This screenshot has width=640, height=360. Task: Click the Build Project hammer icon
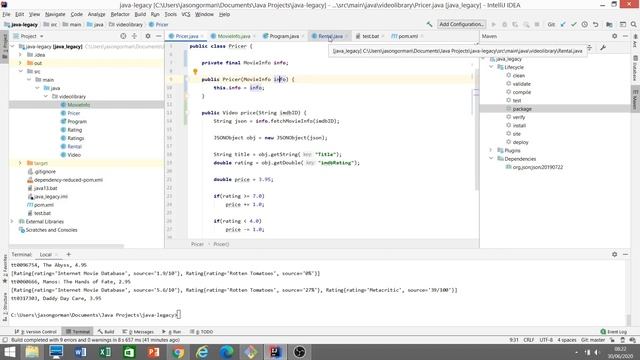pyautogui.click(x=429, y=24)
